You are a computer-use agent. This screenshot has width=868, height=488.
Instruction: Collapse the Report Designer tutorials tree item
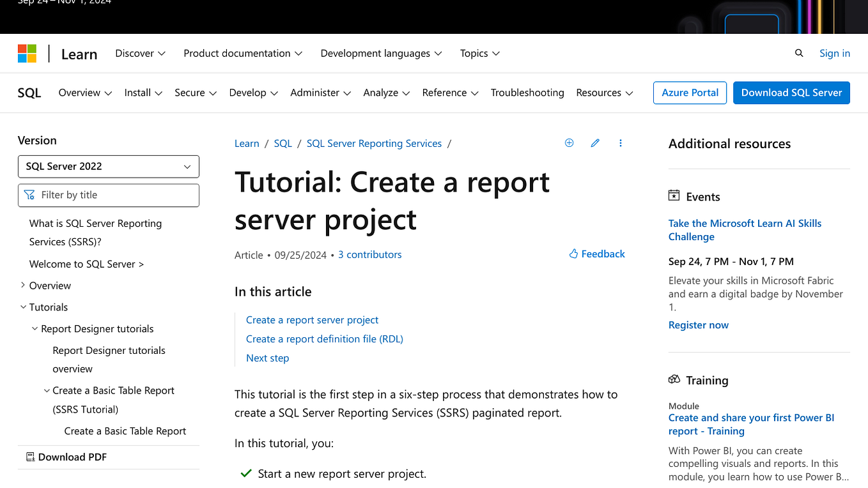click(35, 328)
